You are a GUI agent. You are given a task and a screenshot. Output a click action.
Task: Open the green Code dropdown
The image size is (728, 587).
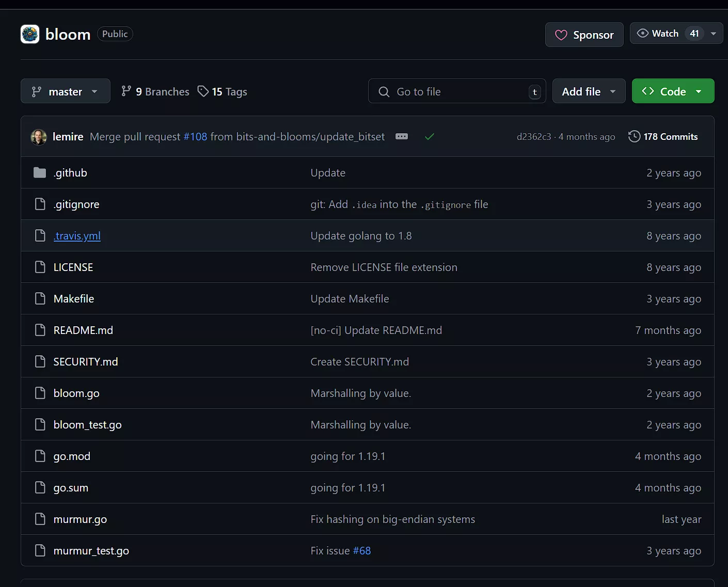(x=672, y=91)
